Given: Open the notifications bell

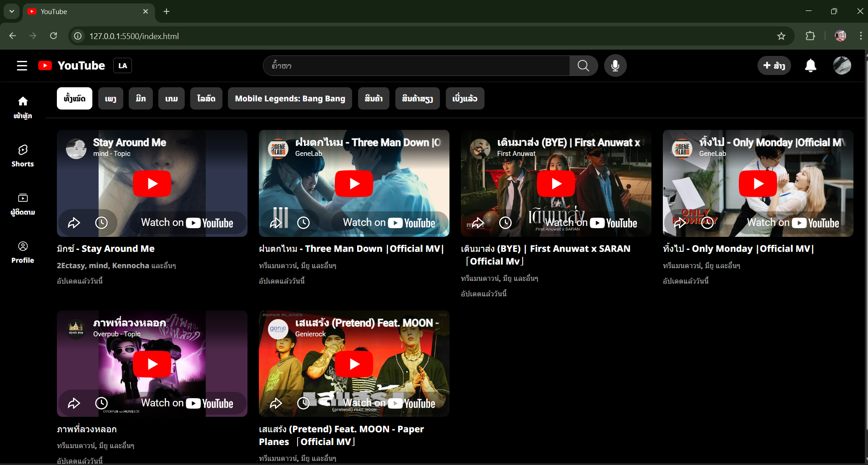Looking at the screenshot, I should click(810, 66).
